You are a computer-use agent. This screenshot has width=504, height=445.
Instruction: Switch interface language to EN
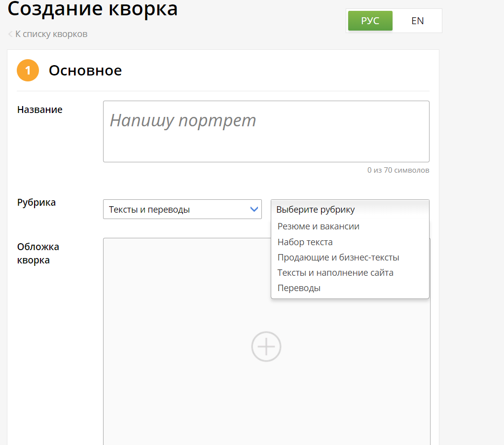pyautogui.click(x=417, y=20)
